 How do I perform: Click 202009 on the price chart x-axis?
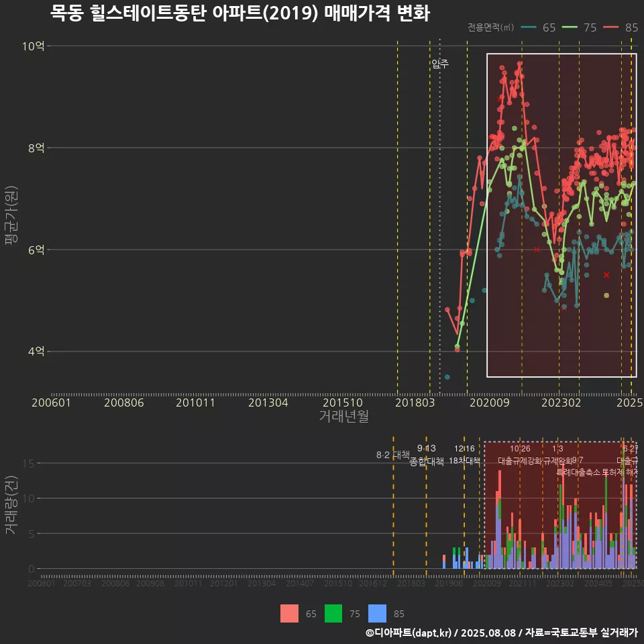(x=490, y=402)
